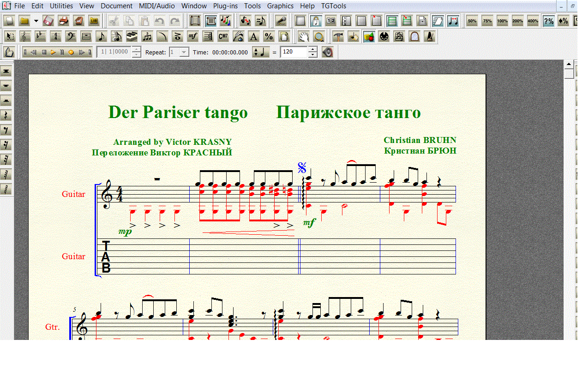
Task: Open the dropdown arrow beside Open folder
Action: click(36, 21)
